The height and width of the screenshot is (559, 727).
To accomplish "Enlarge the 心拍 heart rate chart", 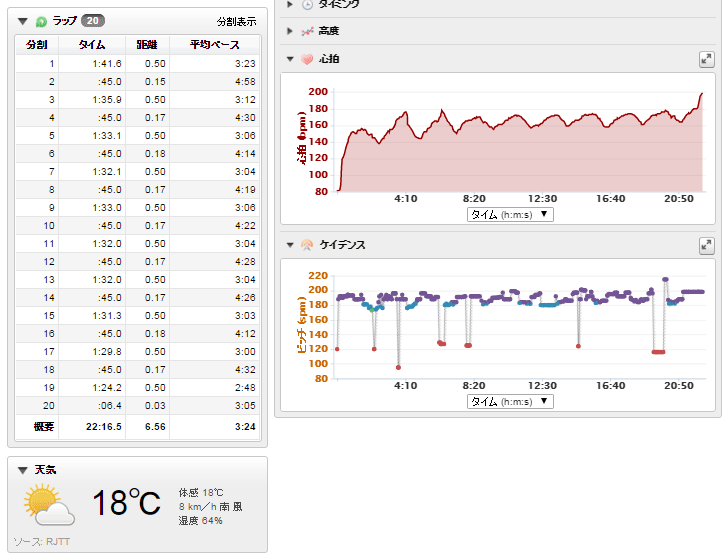I will tap(706, 60).
